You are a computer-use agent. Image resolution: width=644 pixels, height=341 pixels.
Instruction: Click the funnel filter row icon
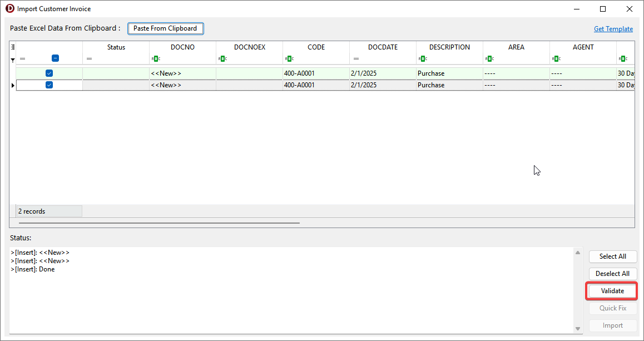13,60
